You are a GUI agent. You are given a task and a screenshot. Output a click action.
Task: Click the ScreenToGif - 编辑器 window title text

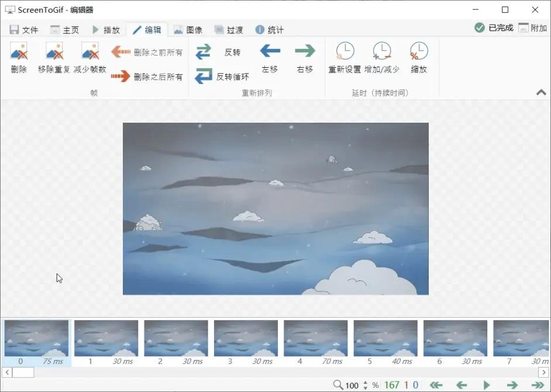click(56, 10)
